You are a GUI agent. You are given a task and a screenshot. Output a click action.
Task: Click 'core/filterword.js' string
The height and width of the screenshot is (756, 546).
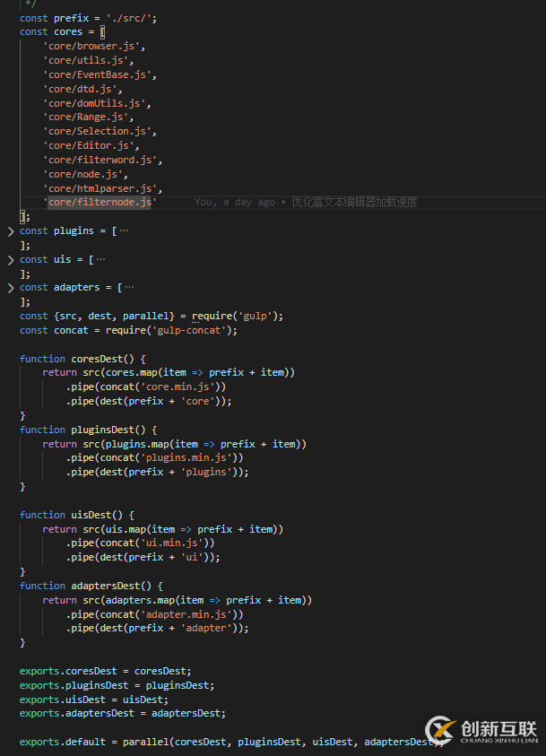point(100,160)
